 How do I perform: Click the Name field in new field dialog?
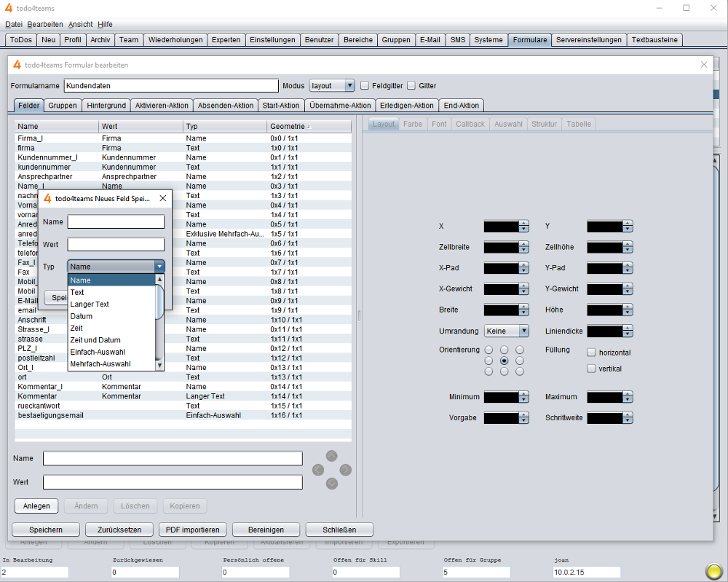[x=116, y=221]
